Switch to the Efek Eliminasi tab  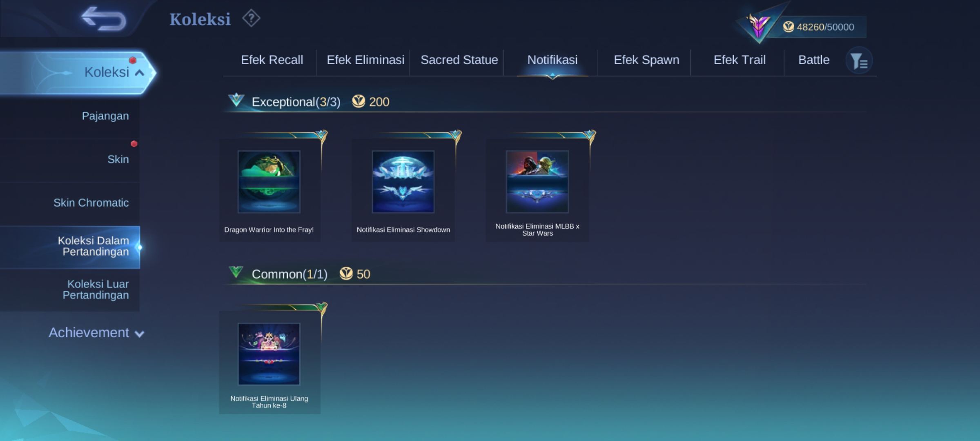tap(365, 60)
